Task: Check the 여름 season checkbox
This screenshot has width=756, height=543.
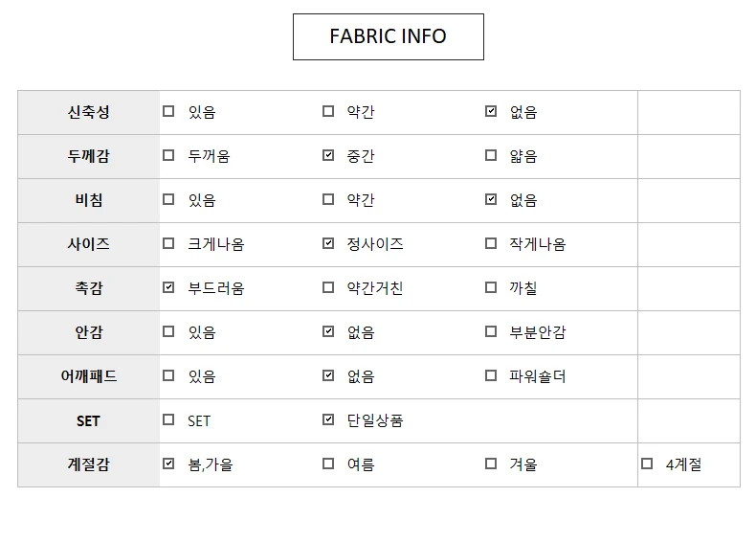Action: click(x=328, y=464)
